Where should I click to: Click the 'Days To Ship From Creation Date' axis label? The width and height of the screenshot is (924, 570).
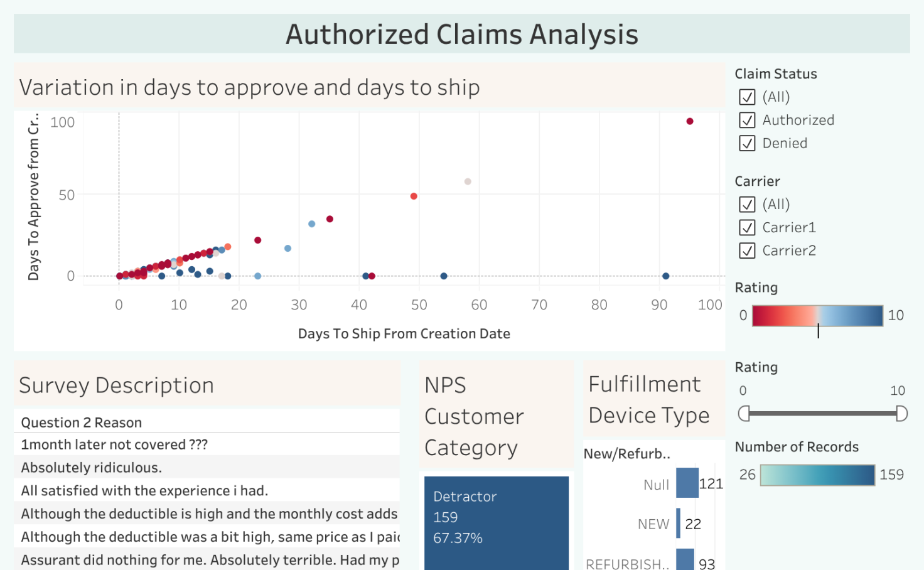click(404, 333)
